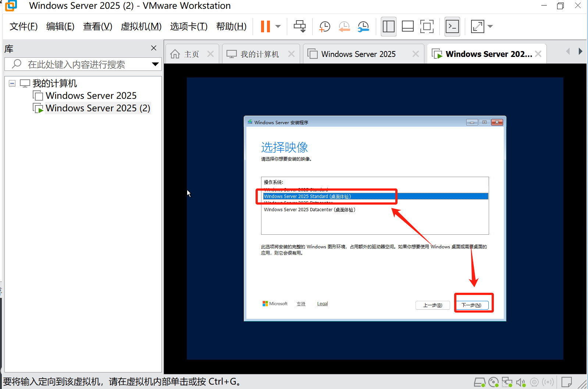Open the 文件(F) menu

(x=24, y=26)
